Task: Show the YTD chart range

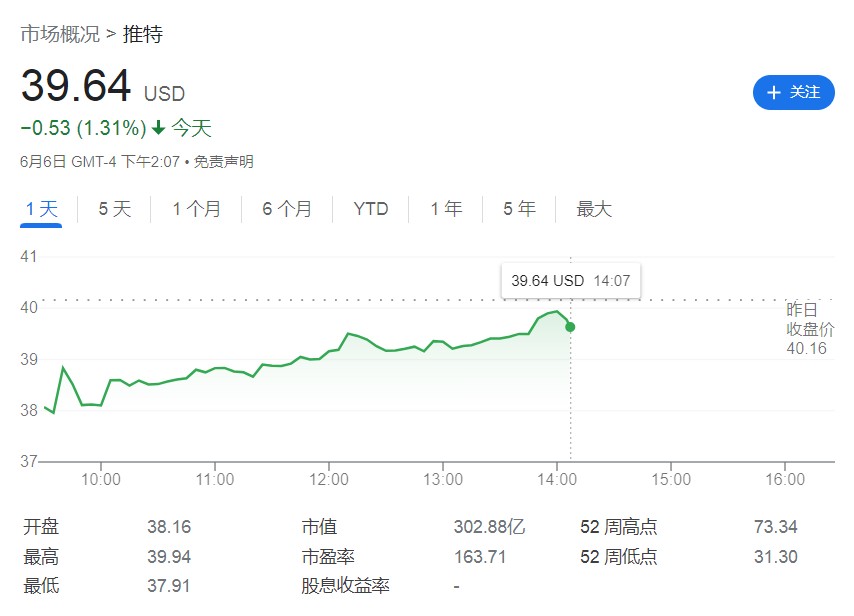Action: (x=371, y=209)
